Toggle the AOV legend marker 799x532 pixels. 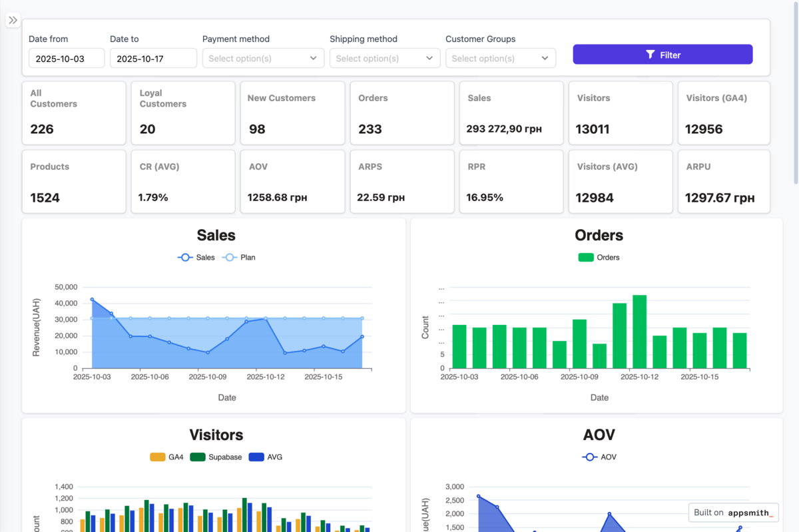coord(590,457)
